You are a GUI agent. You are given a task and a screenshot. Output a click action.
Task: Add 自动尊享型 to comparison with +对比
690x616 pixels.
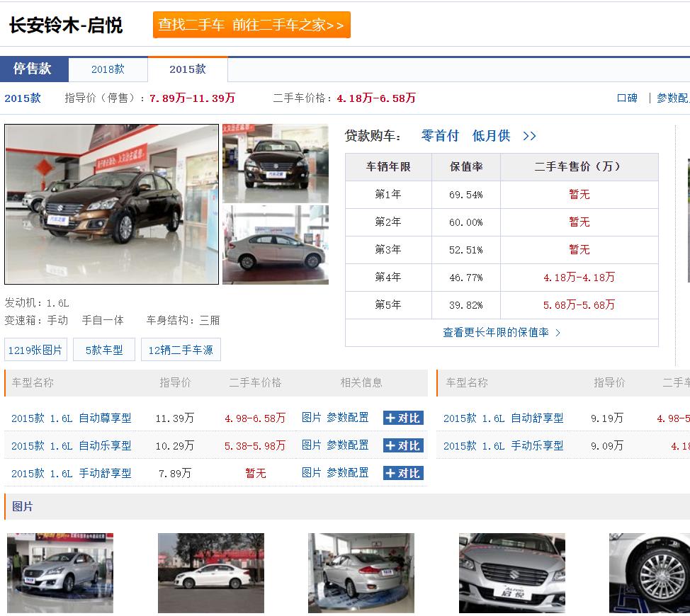tap(402, 418)
